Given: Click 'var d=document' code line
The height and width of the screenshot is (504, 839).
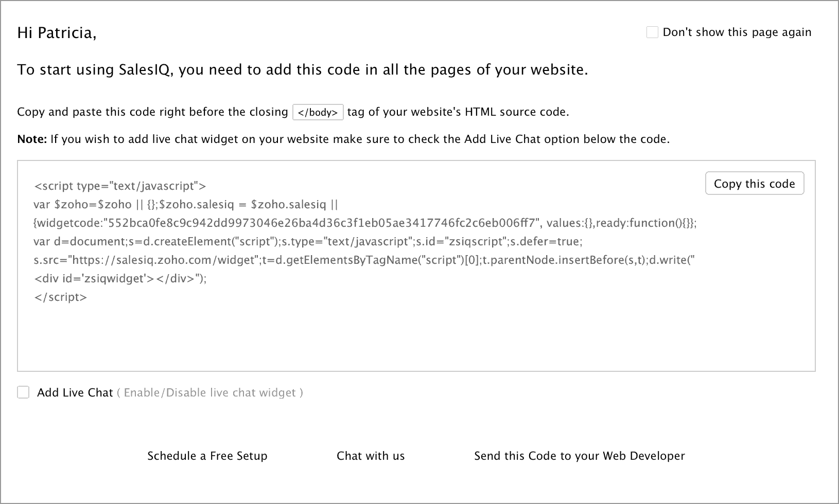Looking at the screenshot, I should [308, 241].
